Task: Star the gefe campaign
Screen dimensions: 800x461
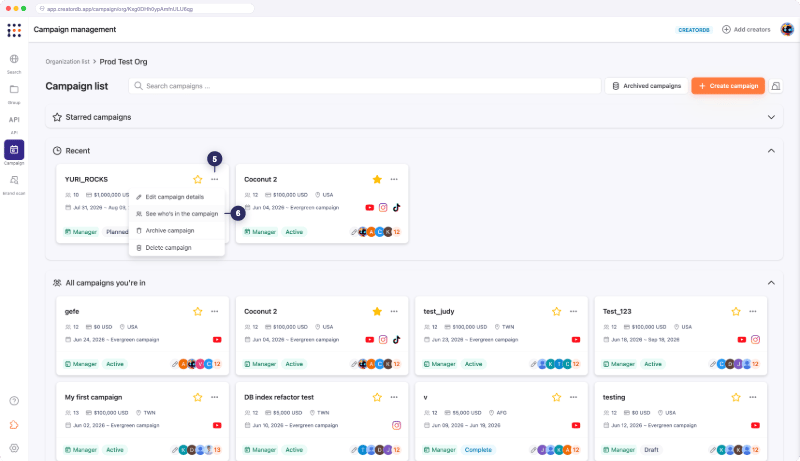Action: 198,312
